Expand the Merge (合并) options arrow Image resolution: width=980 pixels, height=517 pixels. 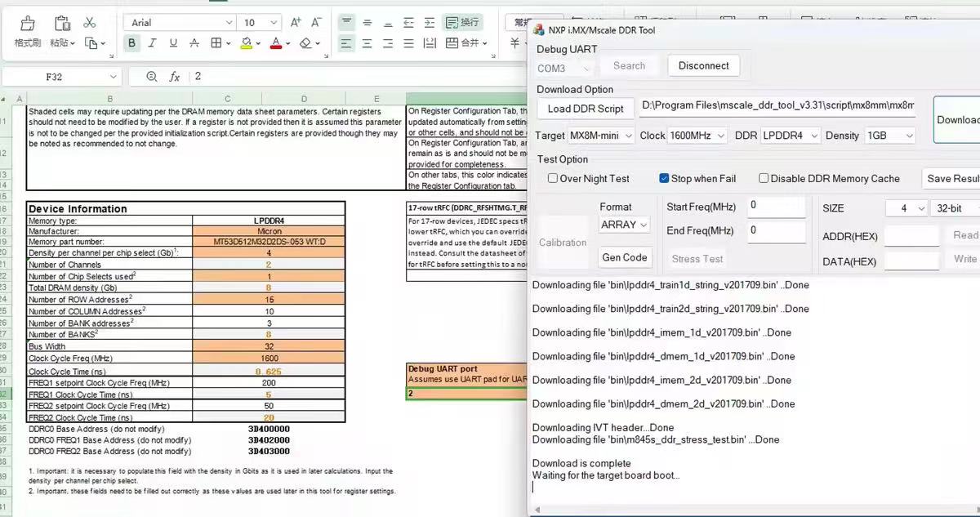pyautogui.click(x=485, y=43)
